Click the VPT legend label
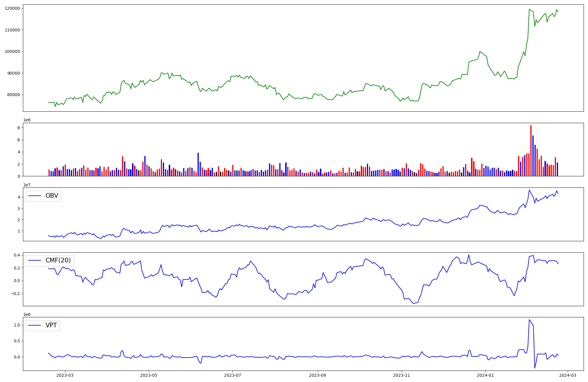The image size is (588, 382). (51, 325)
